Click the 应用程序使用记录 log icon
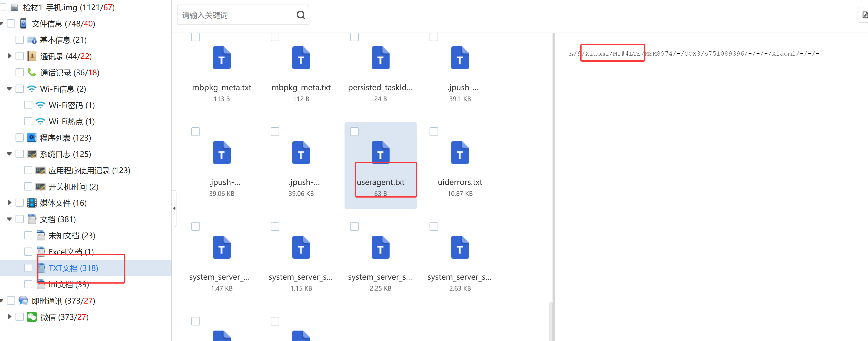The image size is (868, 341). tap(40, 170)
